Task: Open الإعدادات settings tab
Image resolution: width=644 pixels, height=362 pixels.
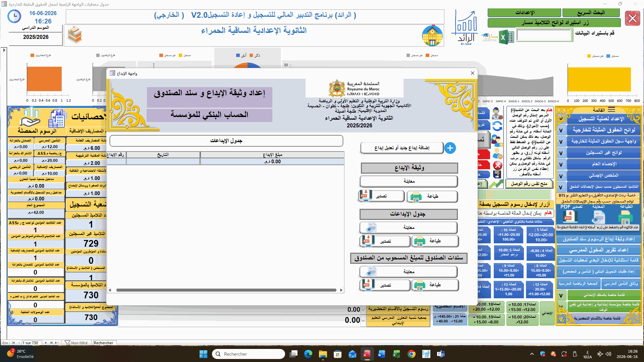Action: [x=525, y=13]
